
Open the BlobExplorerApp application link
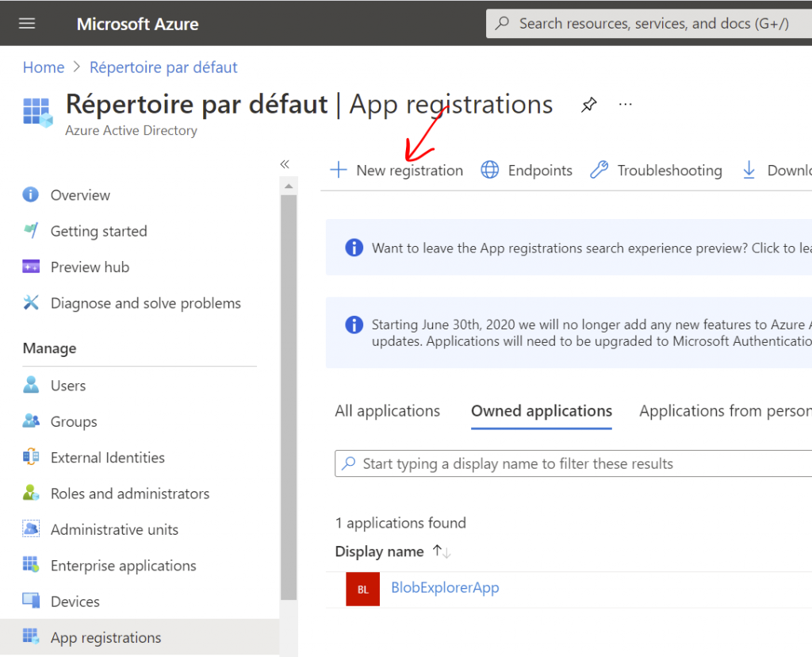click(446, 587)
